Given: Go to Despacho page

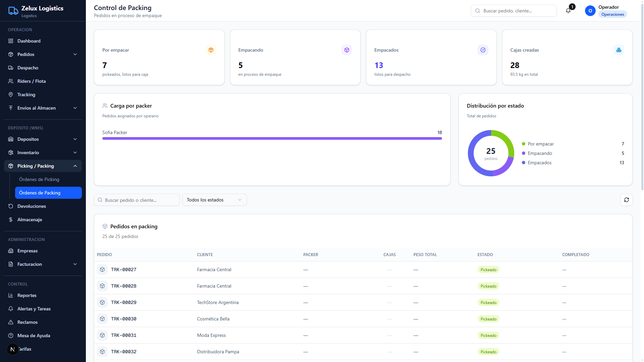Looking at the screenshot, I should 43,68.
